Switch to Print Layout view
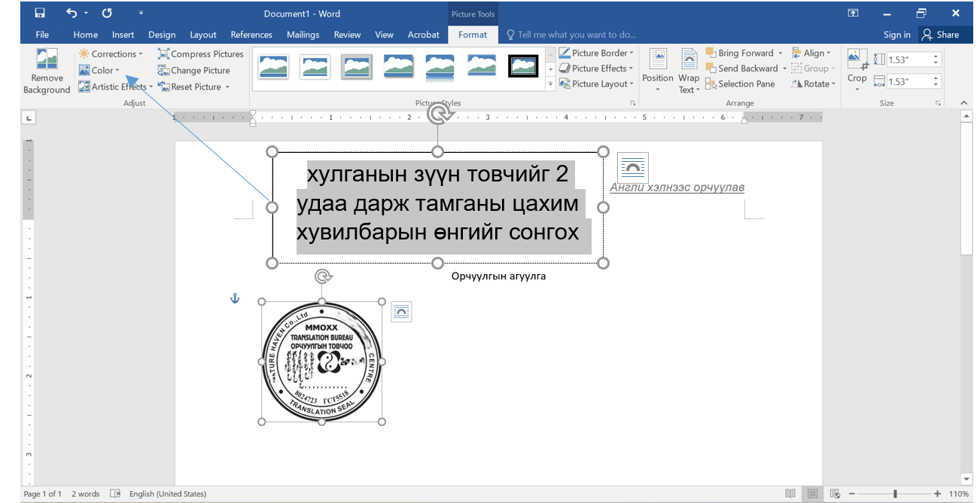 coord(812,494)
